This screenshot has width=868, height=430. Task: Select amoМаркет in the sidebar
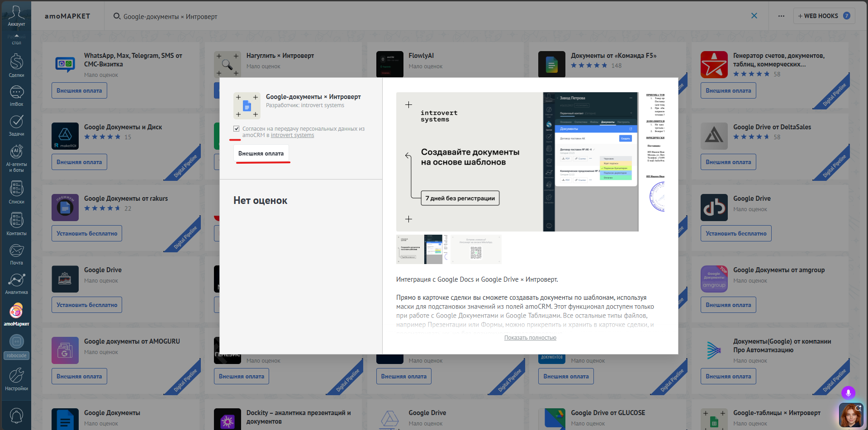point(16,315)
